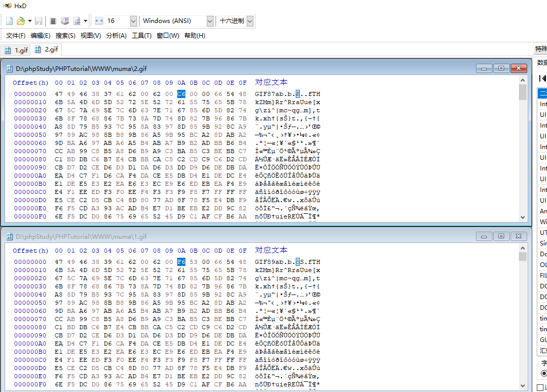Expand the arrow beside the disk image icon

(x=85, y=21)
